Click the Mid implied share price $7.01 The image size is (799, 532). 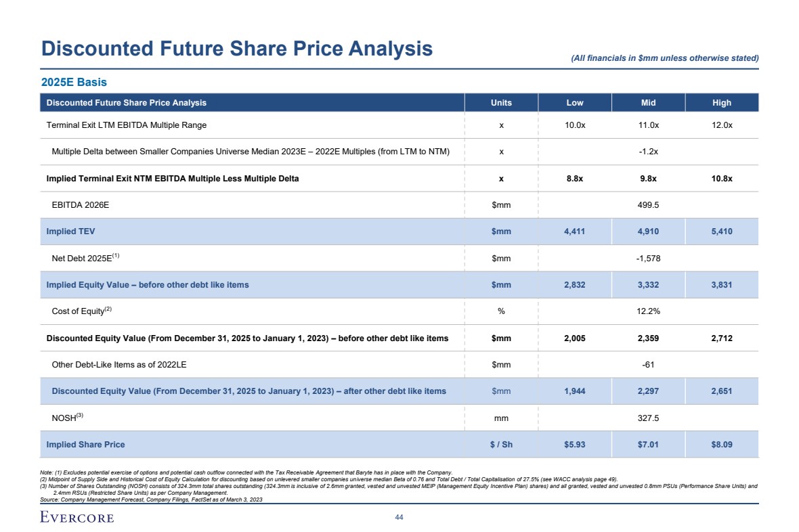[x=648, y=445]
